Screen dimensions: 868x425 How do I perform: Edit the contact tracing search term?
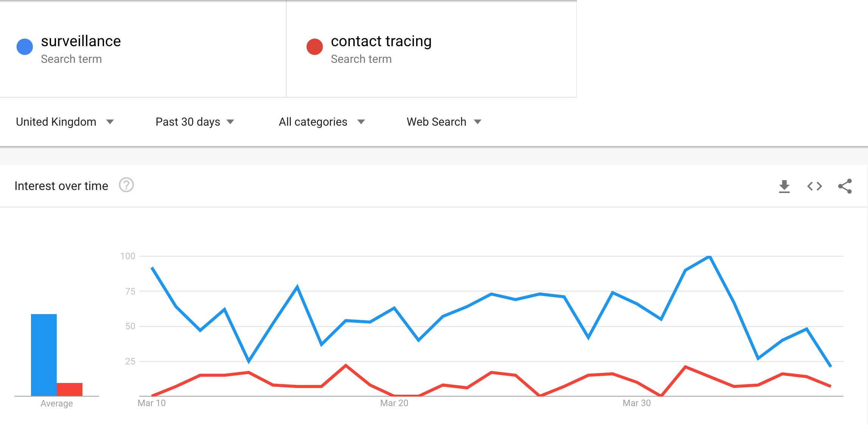point(381,41)
